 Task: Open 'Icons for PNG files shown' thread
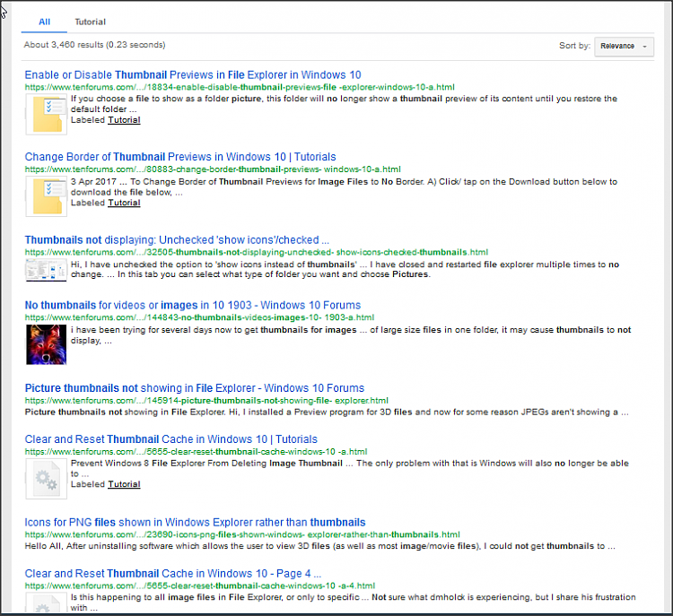[195, 522]
